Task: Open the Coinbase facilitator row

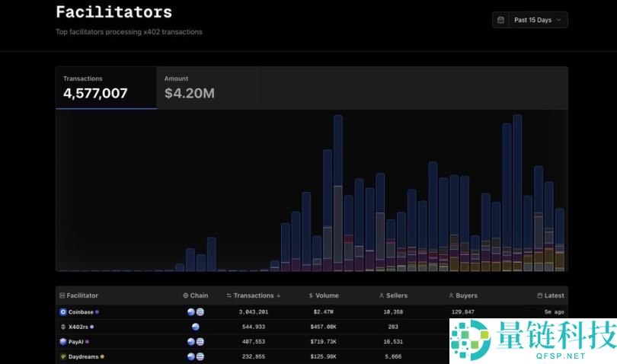Action: [81, 311]
